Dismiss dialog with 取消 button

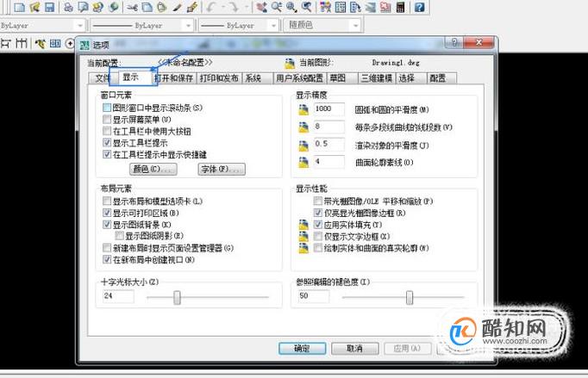pyautogui.click(x=354, y=349)
